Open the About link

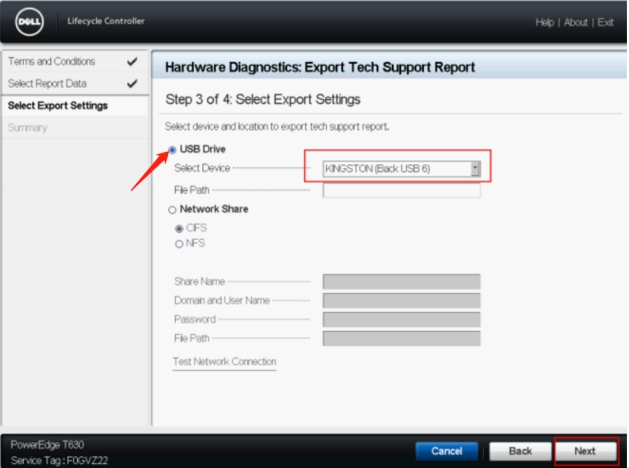tap(576, 22)
